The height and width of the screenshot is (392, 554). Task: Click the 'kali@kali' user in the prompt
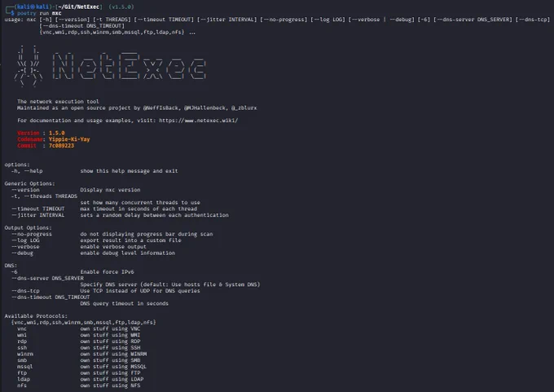(x=33, y=7)
